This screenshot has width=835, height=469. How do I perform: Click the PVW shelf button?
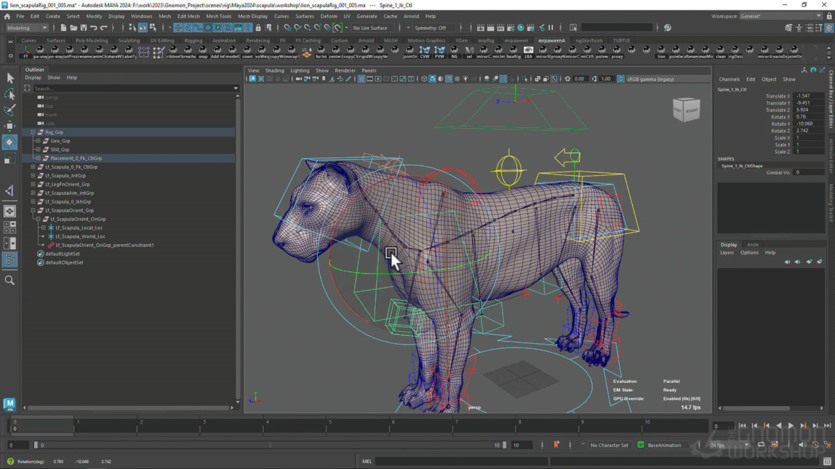[x=439, y=51]
